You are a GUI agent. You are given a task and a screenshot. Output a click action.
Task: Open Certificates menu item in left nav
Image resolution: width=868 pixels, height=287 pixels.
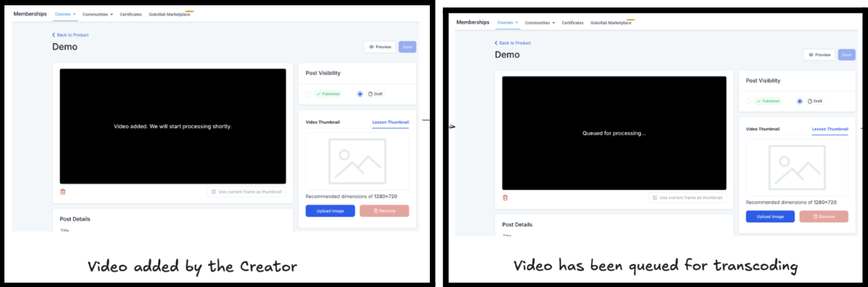pyautogui.click(x=131, y=14)
